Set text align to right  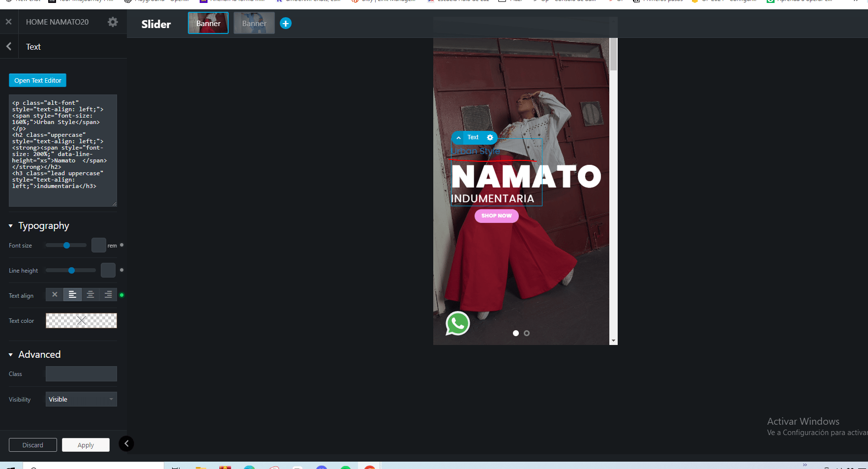point(108,295)
